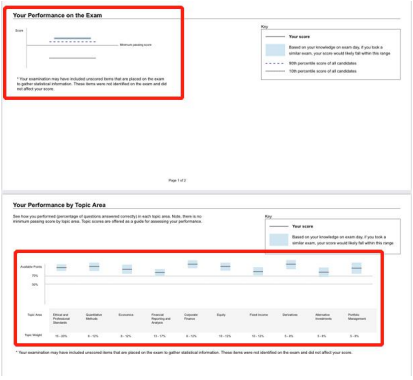Click the topic weight under Financial Reporting and Analysis
The height and width of the screenshot is (380, 413).
coord(159,336)
